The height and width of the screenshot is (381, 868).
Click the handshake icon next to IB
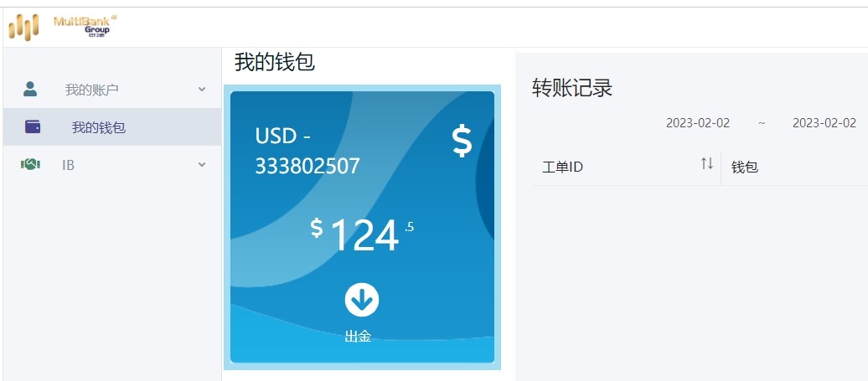click(x=30, y=164)
